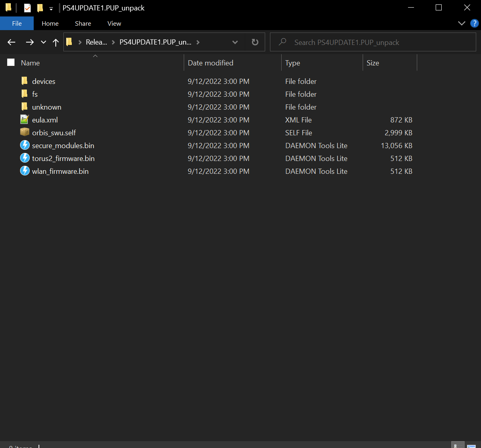Select the eula.xml file name
The height and width of the screenshot is (448, 481).
click(x=45, y=120)
